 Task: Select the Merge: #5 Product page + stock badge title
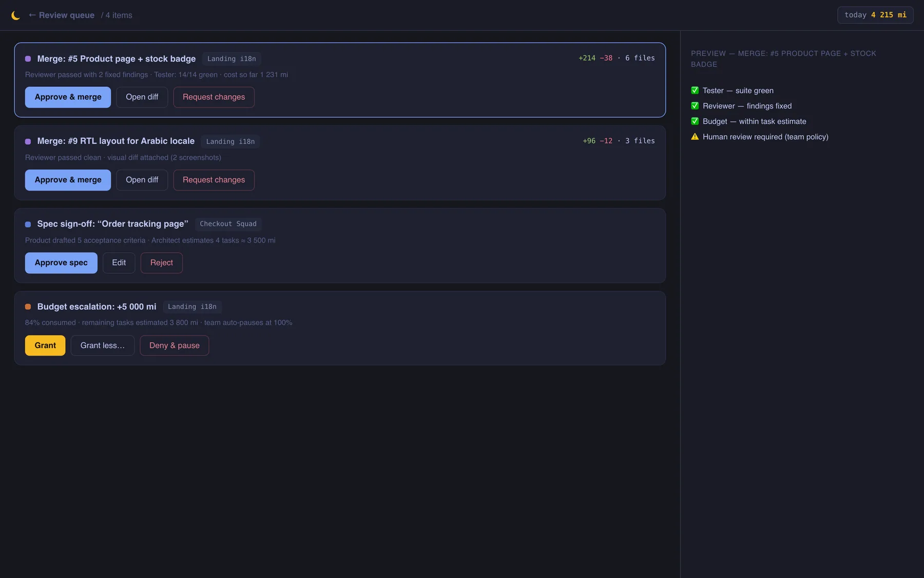click(x=117, y=59)
